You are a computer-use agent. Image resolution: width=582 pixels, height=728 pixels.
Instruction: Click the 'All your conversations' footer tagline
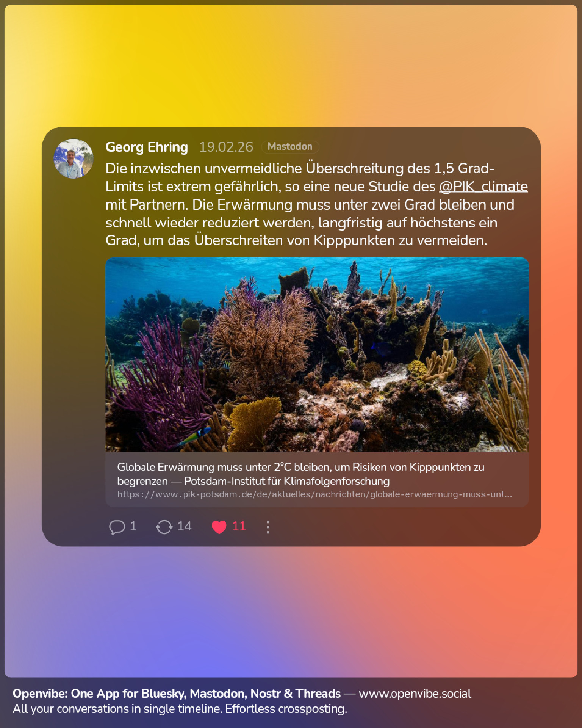click(180, 709)
